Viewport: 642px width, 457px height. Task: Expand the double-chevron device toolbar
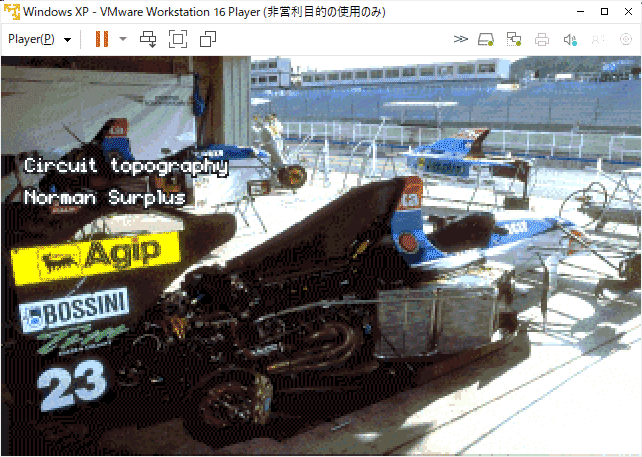[460, 39]
